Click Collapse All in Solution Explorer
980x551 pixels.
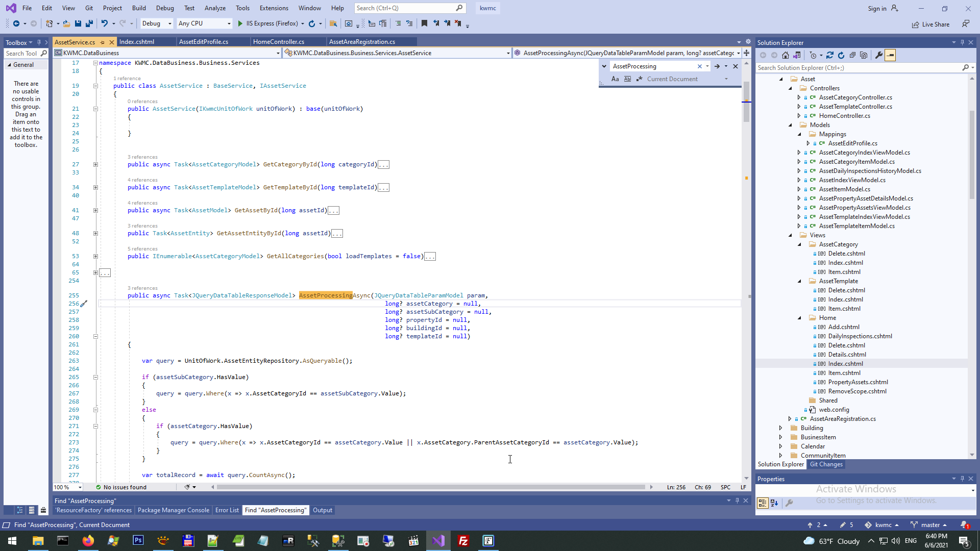pyautogui.click(x=852, y=55)
